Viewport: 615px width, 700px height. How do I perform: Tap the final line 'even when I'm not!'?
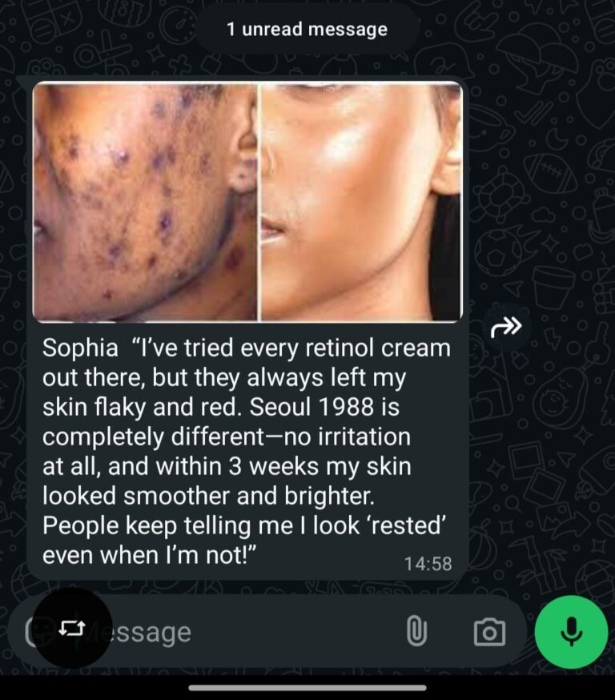[150, 555]
